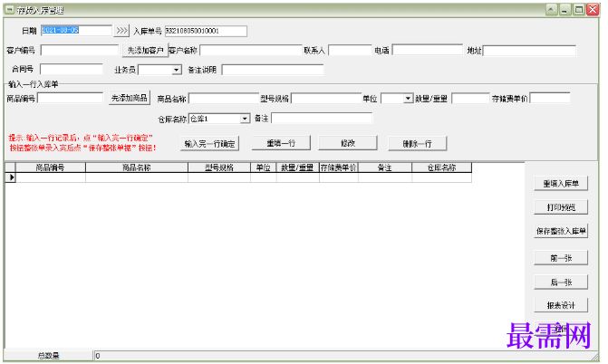Click the row 备注 input field

(322, 119)
